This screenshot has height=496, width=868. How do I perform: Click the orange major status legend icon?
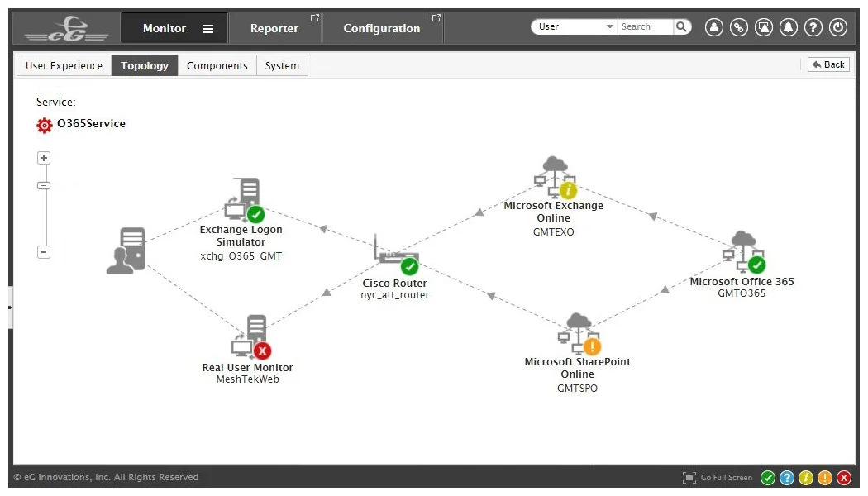[825, 478]
